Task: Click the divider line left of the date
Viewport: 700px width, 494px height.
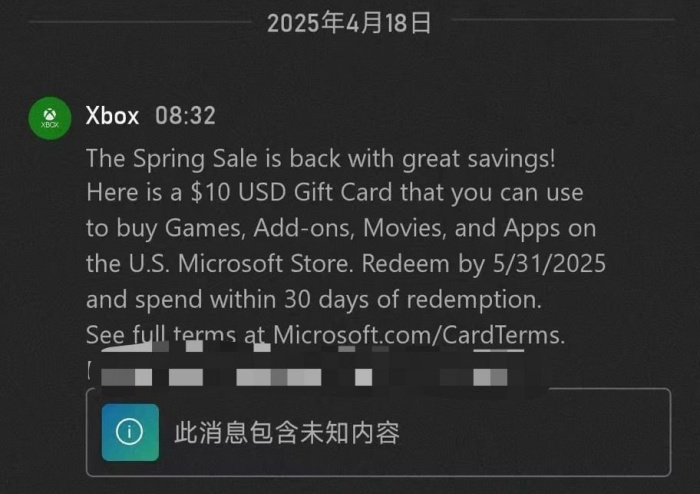Action: click(x=141, y=21)
